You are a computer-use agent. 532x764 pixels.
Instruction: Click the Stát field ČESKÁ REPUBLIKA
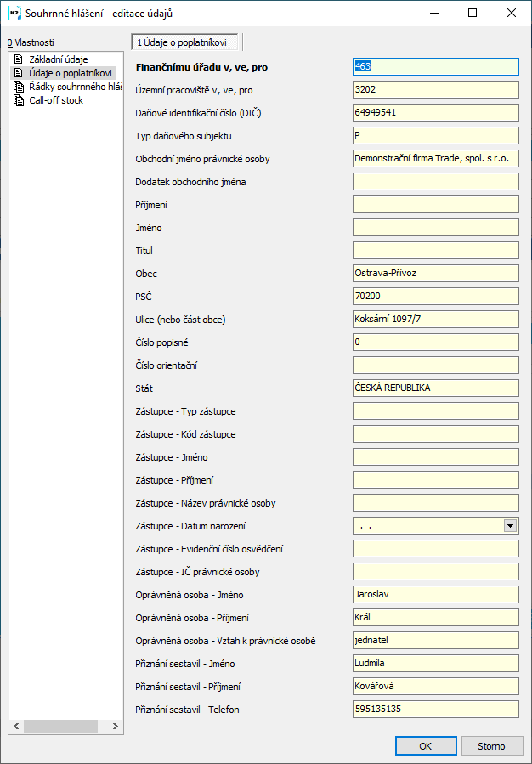[435, 388]
